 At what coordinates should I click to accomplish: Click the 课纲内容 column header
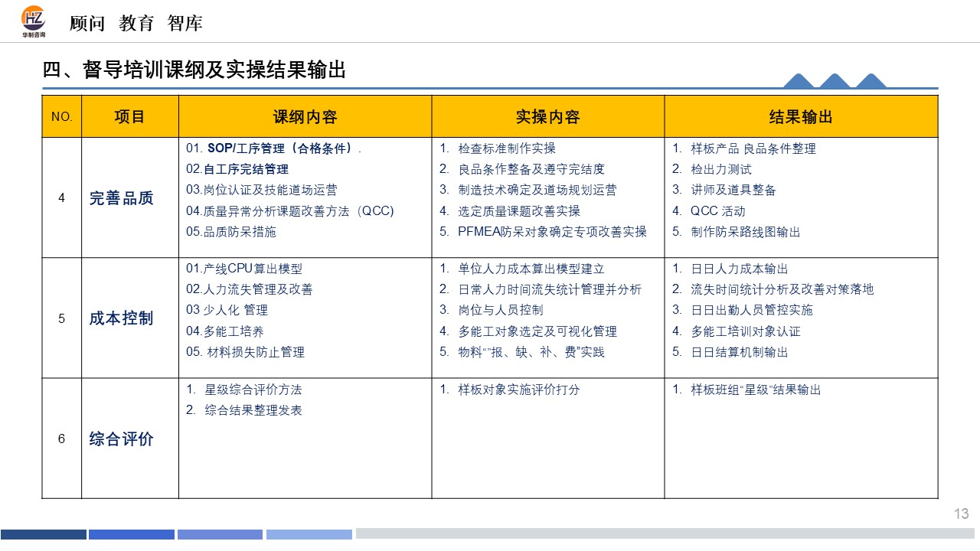pos(305,117)
